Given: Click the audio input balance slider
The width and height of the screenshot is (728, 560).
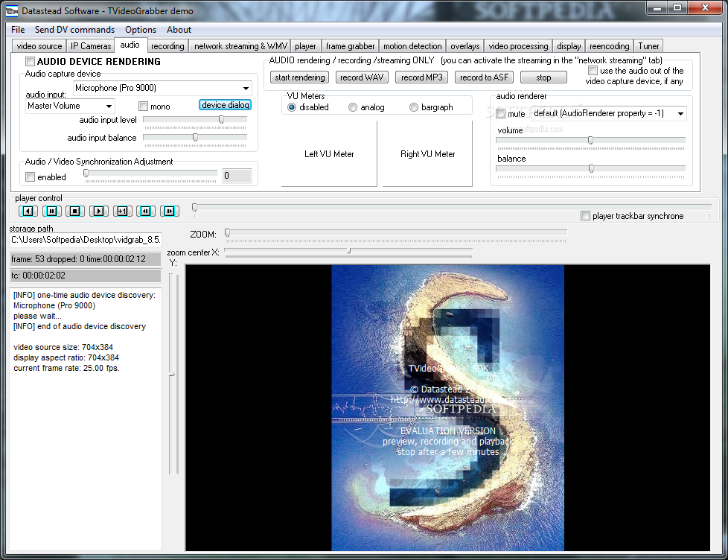Looking at the screenshot, I should pos(195,138).
